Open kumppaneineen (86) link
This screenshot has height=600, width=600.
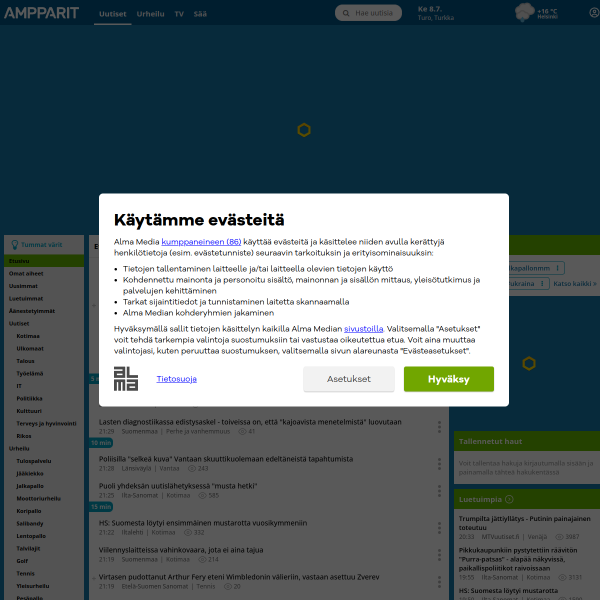pyautogui.click(x=201, y=242)
